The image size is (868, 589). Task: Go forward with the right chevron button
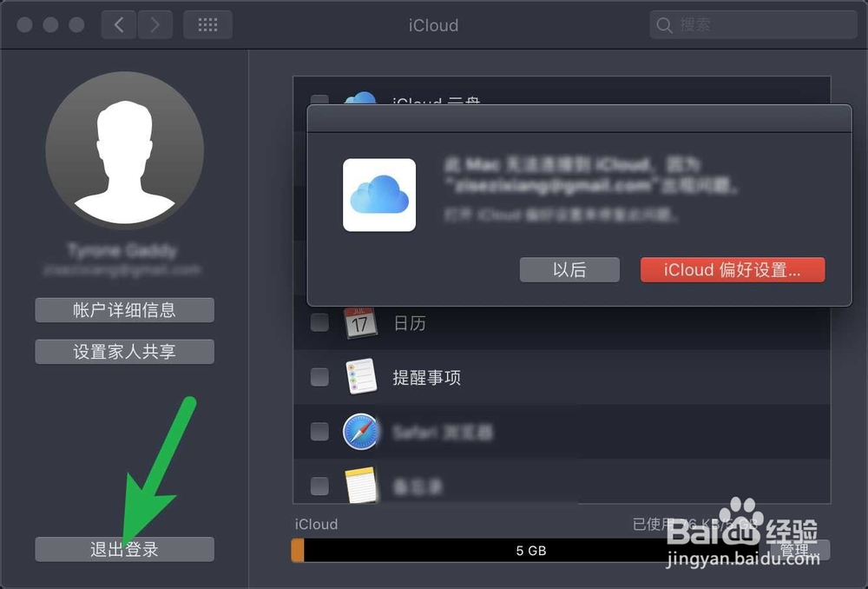point(155,25)
